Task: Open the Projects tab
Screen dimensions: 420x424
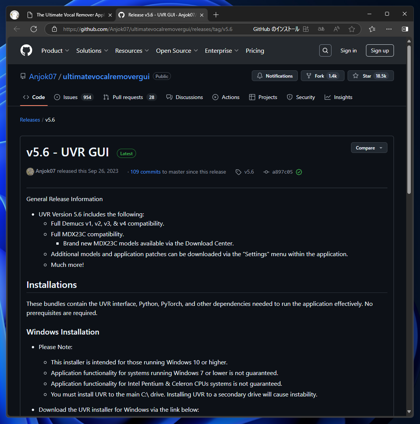Action: tap(263, 97)
